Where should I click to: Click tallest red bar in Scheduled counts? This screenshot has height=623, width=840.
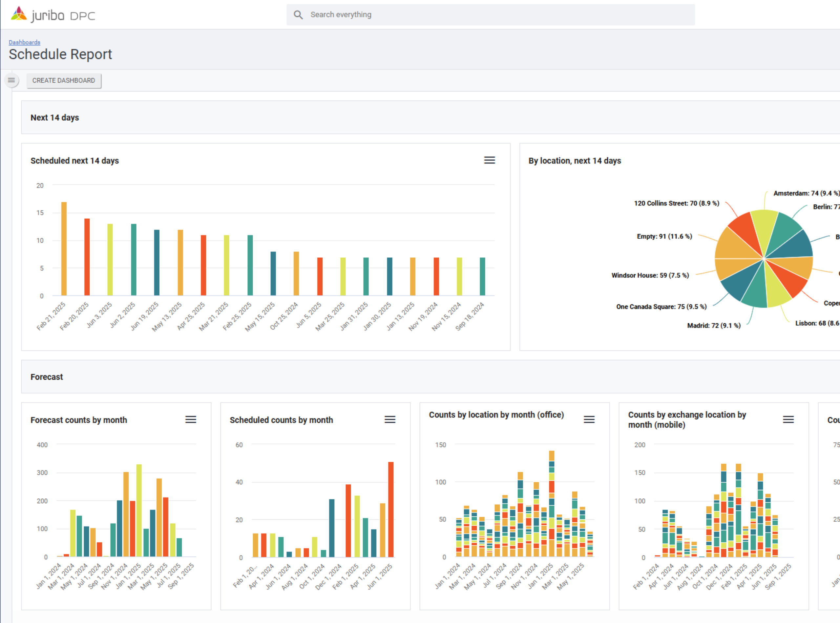[390, 509]
